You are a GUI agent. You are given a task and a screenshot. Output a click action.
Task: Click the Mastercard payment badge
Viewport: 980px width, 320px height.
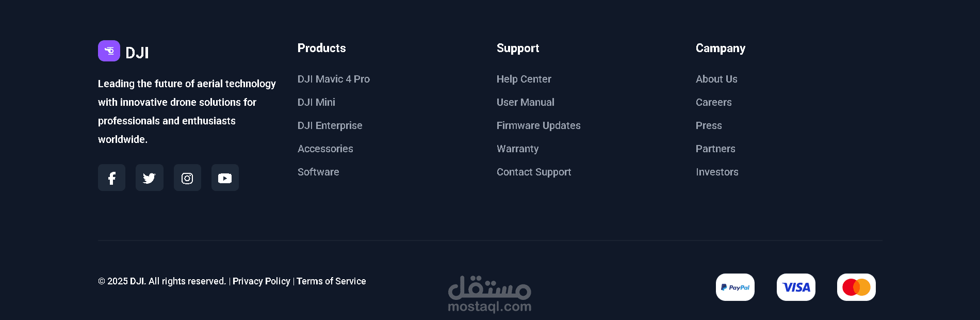pyautogui.click(x=856, y=287)
